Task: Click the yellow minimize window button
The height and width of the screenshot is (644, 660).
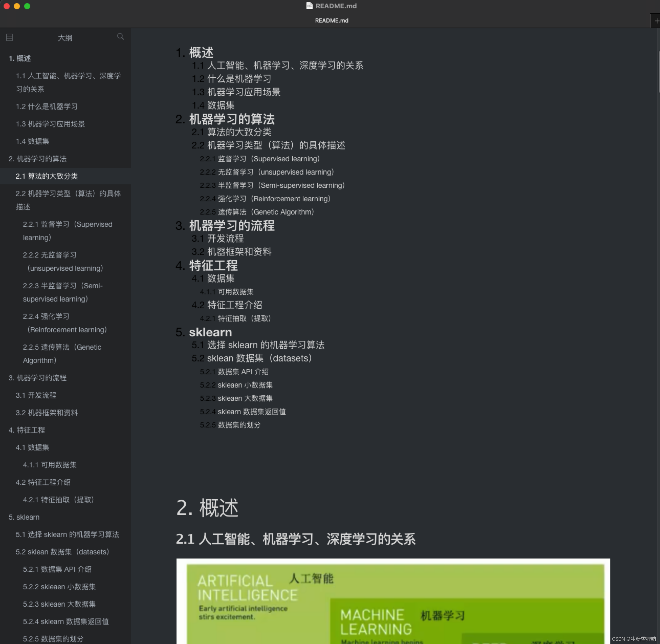Action: pos(17,6)
